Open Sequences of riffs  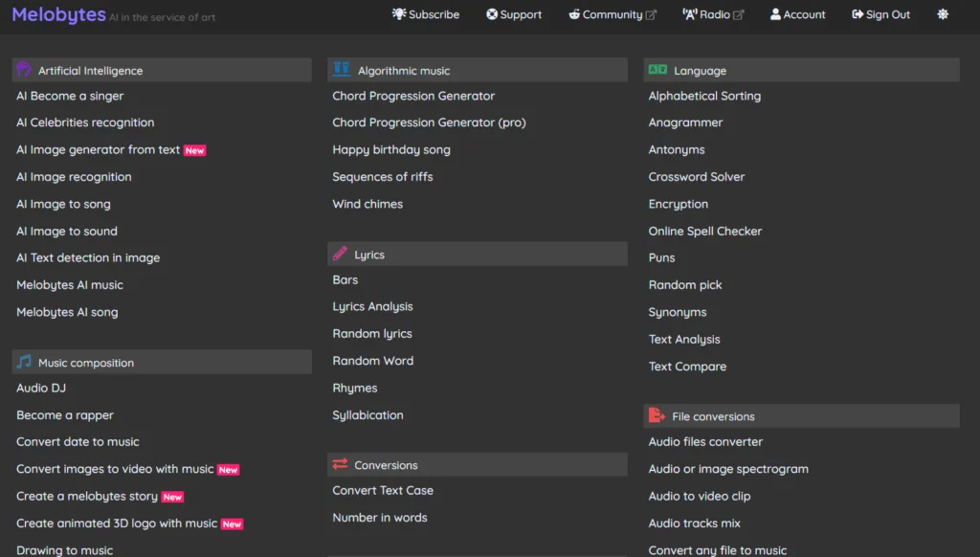[x=383, y=177]
